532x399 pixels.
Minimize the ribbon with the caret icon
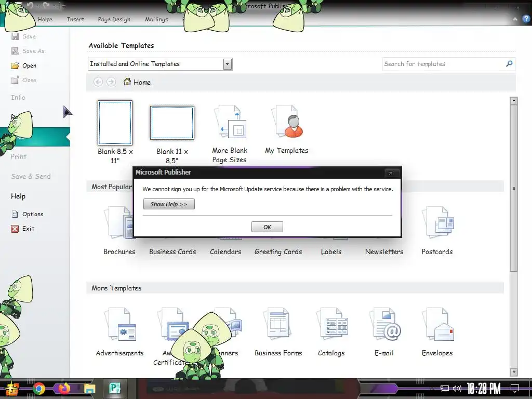pyautogui.click(x=515, y=19)
